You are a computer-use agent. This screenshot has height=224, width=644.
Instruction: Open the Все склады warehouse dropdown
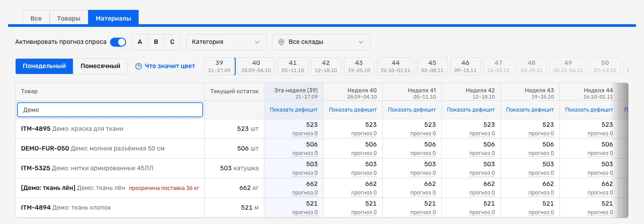coord(321,42)
